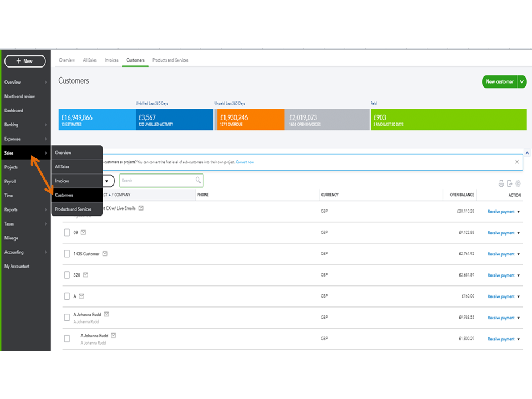Open action dropdown for the £9,122.88 row

pos(519,233)
